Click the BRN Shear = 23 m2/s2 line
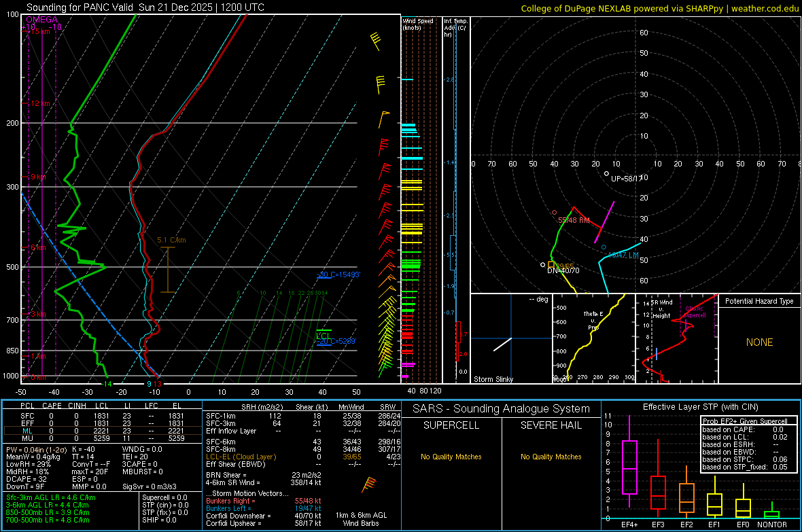This screenshot has width=802, height=532. point(264,475)
